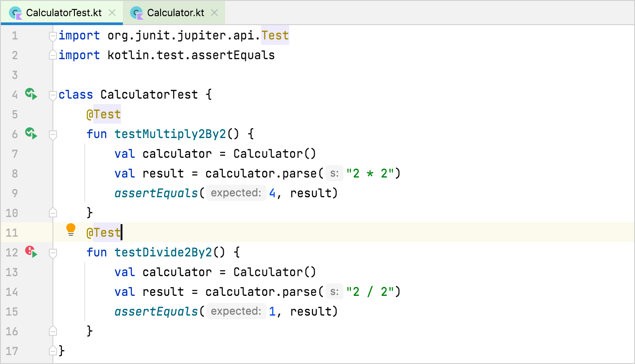This screenshot has height=364, width=635.
Task: Click kotlin.test.assertEquals import text
Action: coord(191,55)
